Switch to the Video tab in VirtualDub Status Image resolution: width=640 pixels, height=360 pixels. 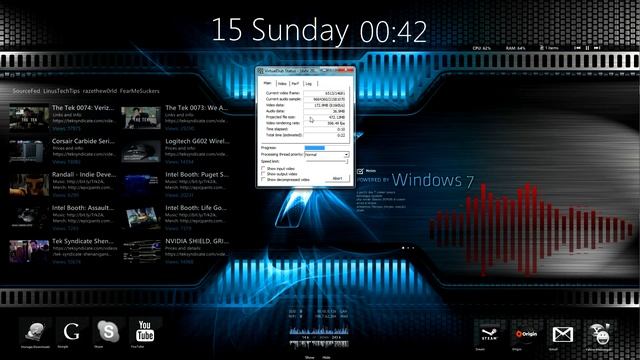[x=282, y=84]
